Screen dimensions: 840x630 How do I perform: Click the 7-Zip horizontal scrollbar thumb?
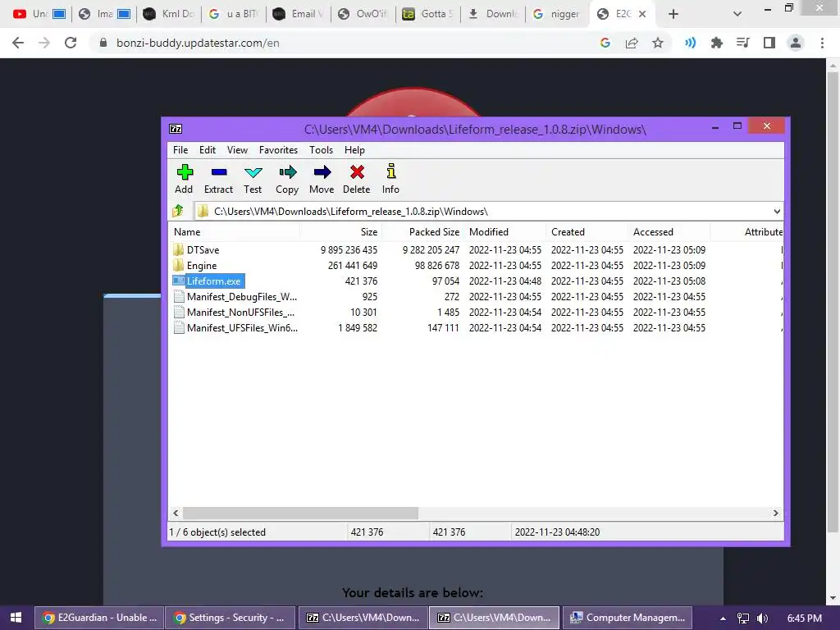tap(300, 514)
